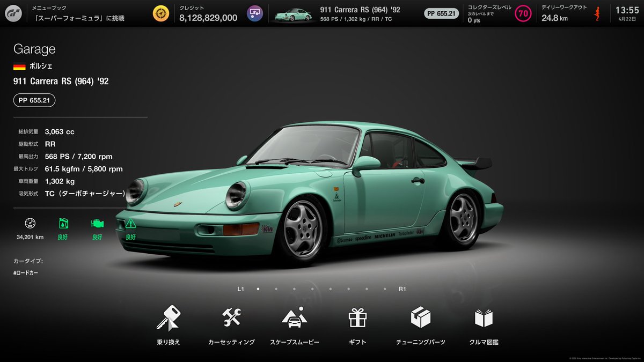Open the ギフト gift box icon

(x=357, y=317)
